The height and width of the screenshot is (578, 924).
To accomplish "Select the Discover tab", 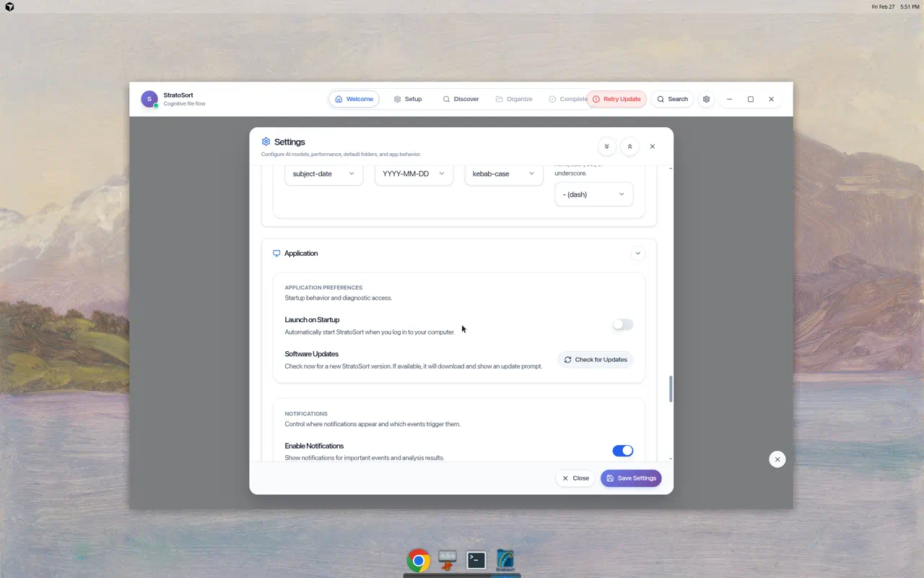I will click(x=461, y=99).
